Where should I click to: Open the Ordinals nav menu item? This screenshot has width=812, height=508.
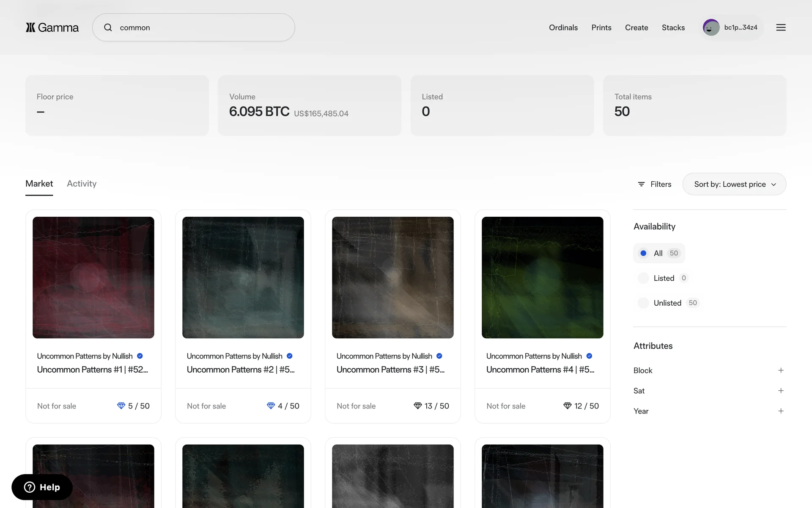click(x=563, y=28)
